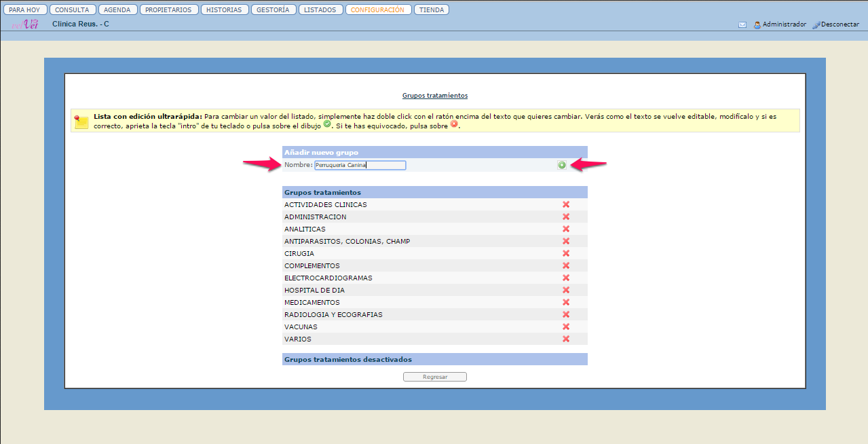Delete the ELECTROCARDIOGRAMAS group

pyautogui.click(x=566, y=278)
